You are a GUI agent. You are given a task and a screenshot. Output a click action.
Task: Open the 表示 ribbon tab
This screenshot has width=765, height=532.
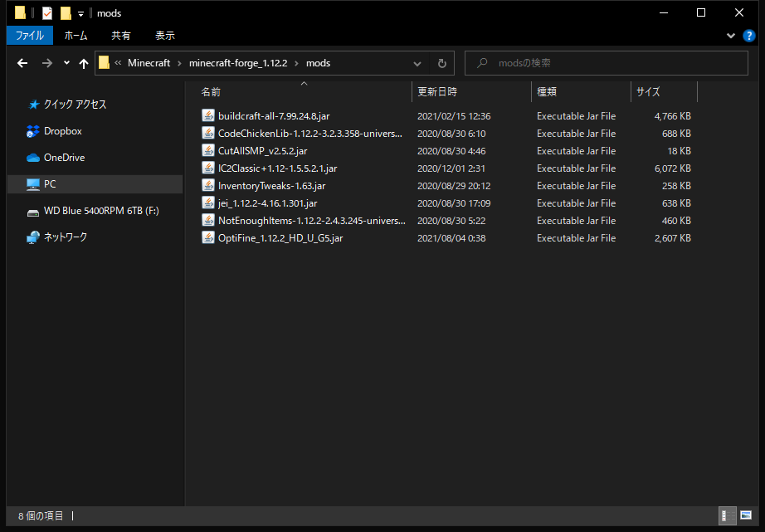point(164,36)
